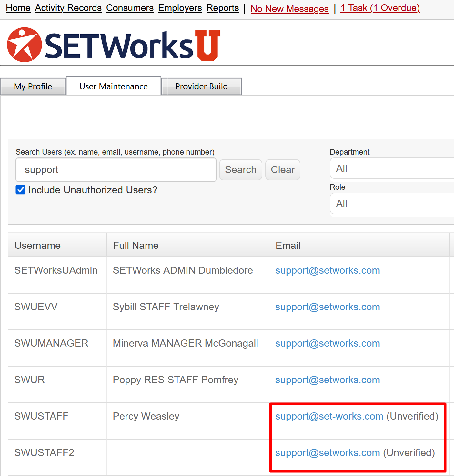Open Employers page
The height and width of the screenshot is (476, 454).
[x=180, y=8]
